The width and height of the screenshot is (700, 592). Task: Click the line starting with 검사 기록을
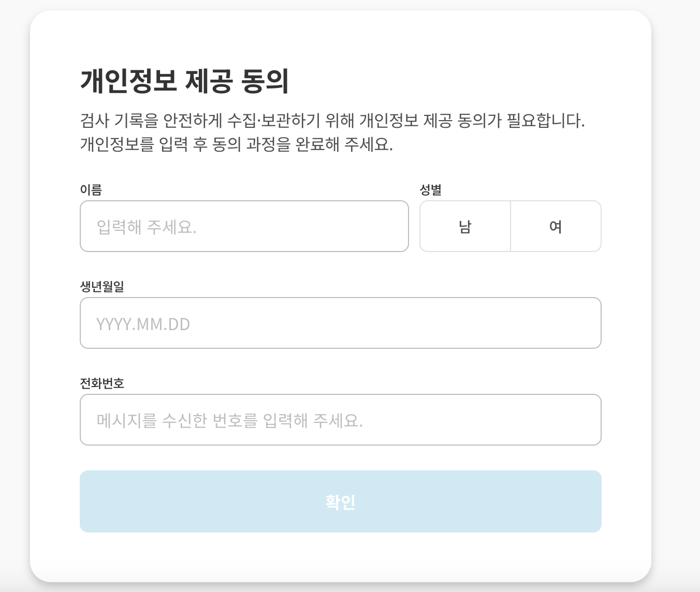point(332,121)
